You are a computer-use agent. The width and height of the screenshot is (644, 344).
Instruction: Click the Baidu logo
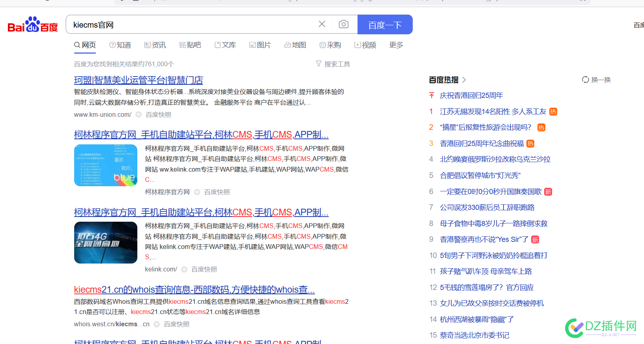[x=33, y=24]
